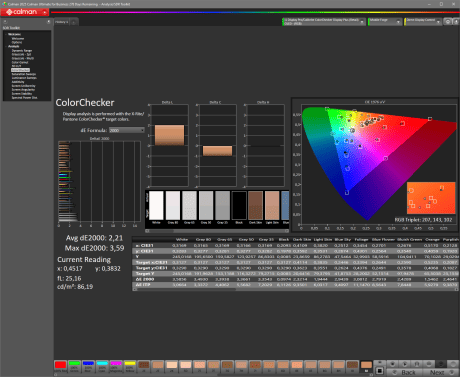Start reading series with the play icon
This screenshot has width=460, height=377.
405,364
